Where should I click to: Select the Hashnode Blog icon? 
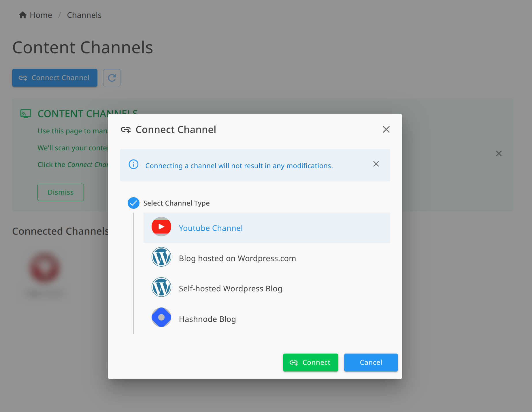[161, 317]
